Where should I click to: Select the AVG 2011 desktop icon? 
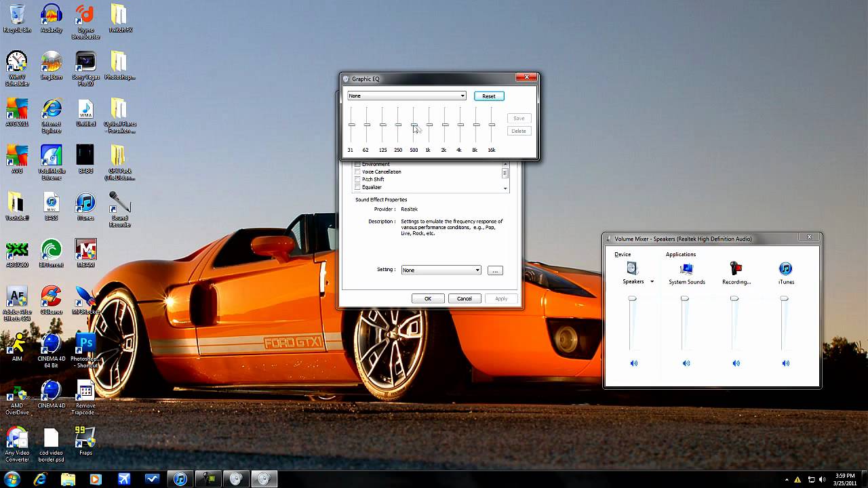(17, 113)
